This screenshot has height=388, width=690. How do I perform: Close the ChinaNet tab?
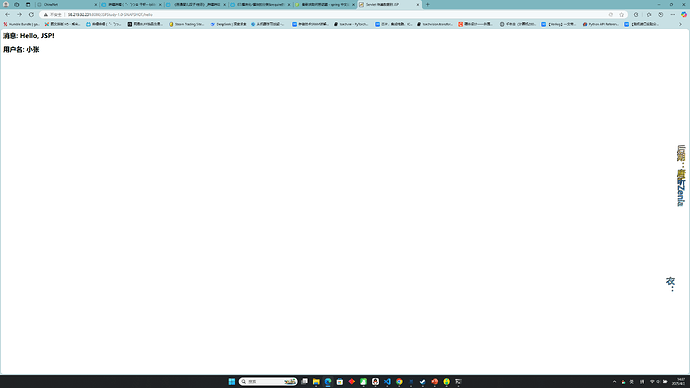[x=95, y=4]
